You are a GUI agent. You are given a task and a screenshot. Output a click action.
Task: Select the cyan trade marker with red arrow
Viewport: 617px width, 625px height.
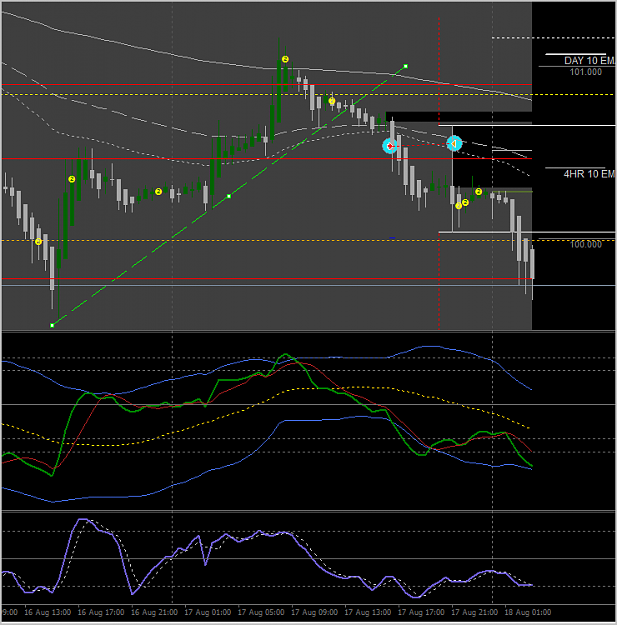pos(390,146)
